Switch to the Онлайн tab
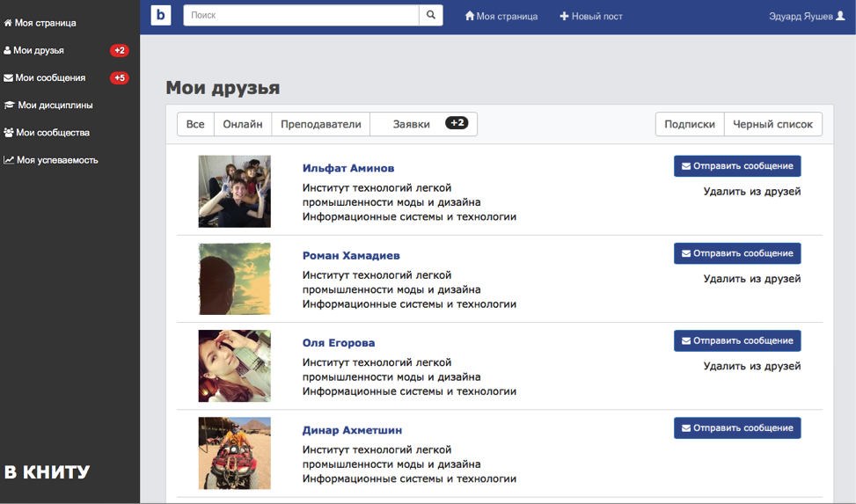This screenshot has width=856, height=504. 243,124
